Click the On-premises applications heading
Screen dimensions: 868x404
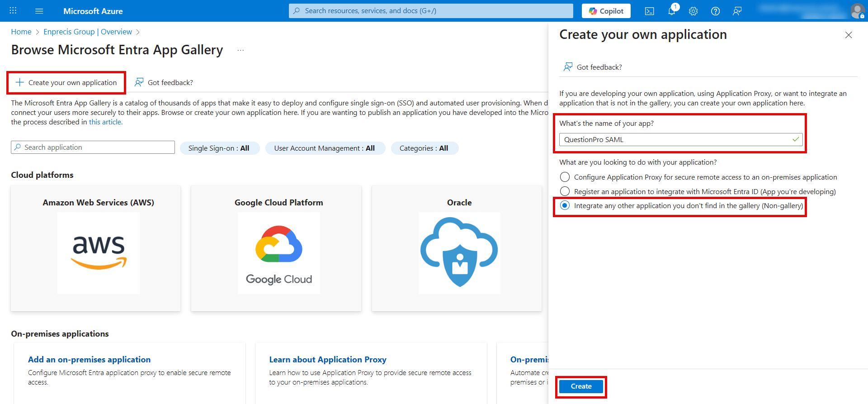click(x=60, y=334)
